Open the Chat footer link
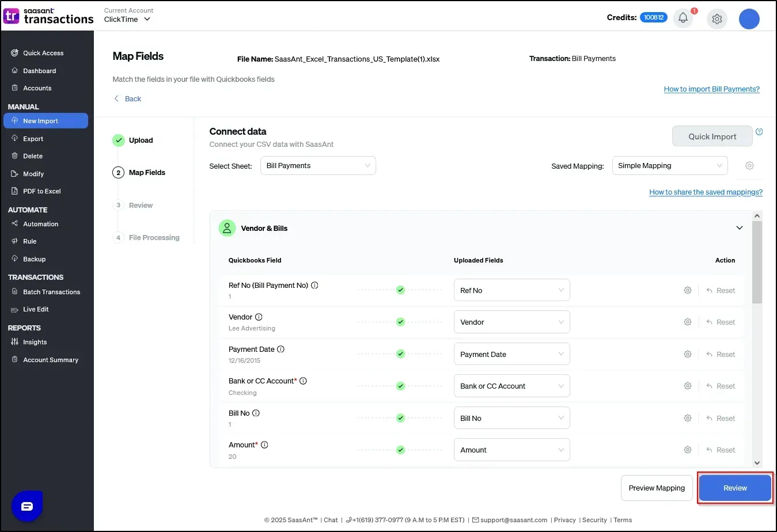777x532 pixels. tap(331, 520)
